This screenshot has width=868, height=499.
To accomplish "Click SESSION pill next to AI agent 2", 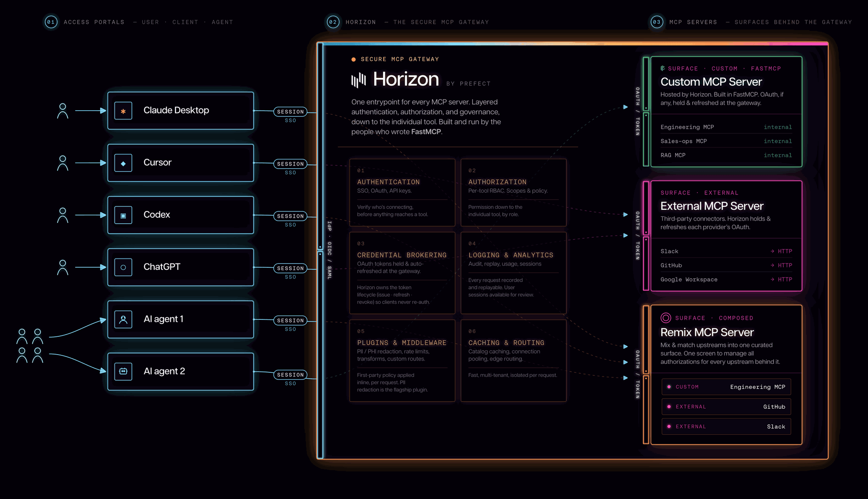I will coord(290,374).
